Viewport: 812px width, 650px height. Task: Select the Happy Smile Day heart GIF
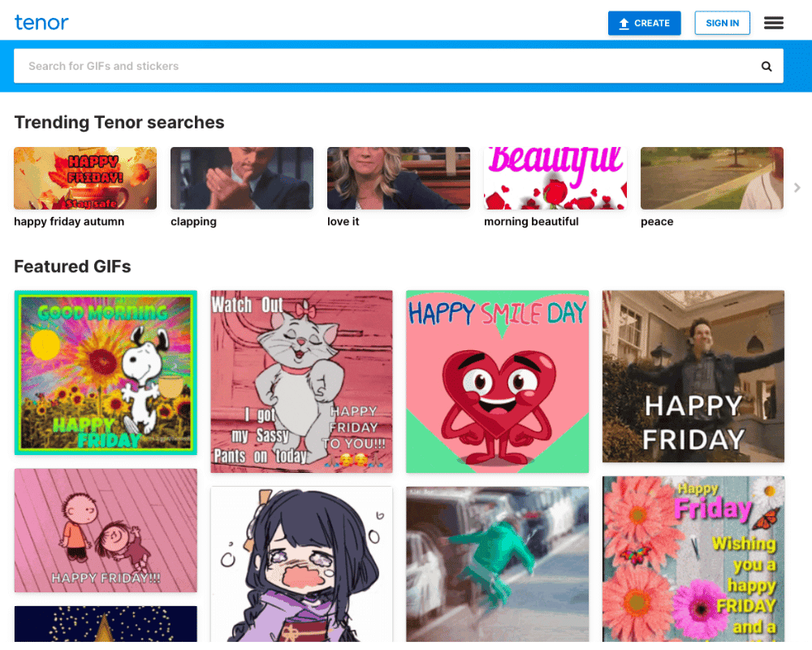click(497, 382)
